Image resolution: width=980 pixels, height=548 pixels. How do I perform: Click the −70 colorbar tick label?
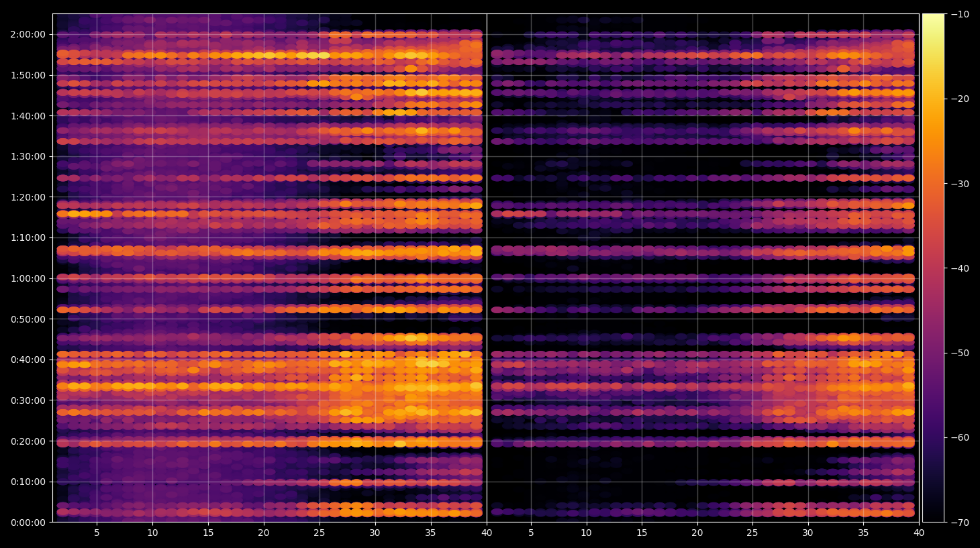click(961, 522)
